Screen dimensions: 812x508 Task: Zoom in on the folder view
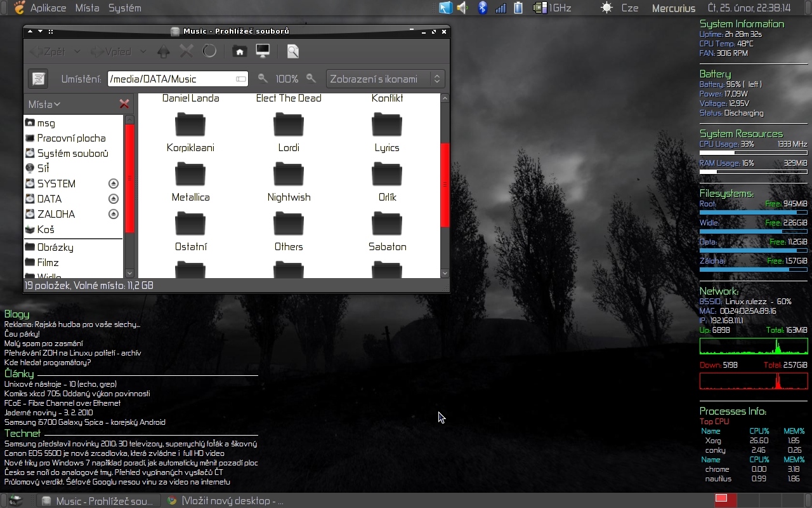click(311, 79)
